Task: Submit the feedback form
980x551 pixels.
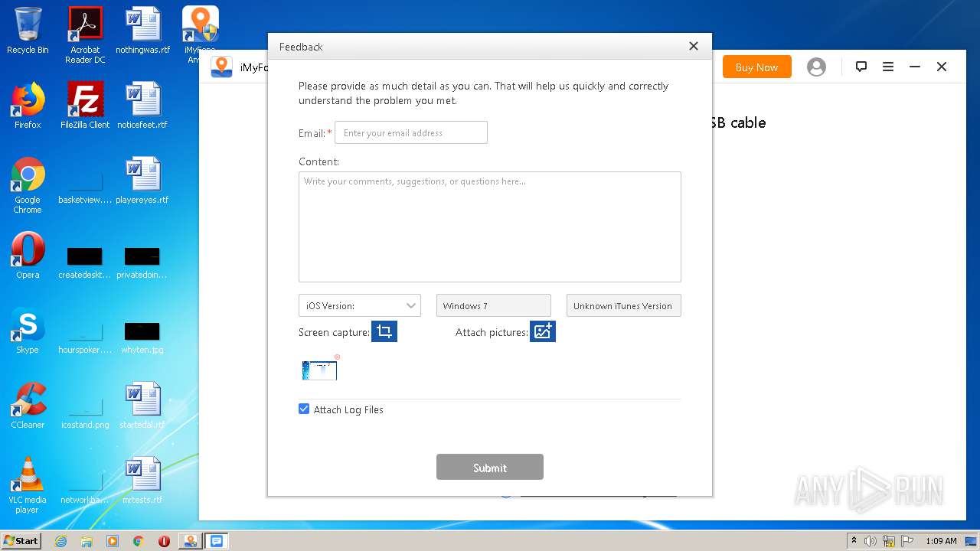Action: pos(490,468)
